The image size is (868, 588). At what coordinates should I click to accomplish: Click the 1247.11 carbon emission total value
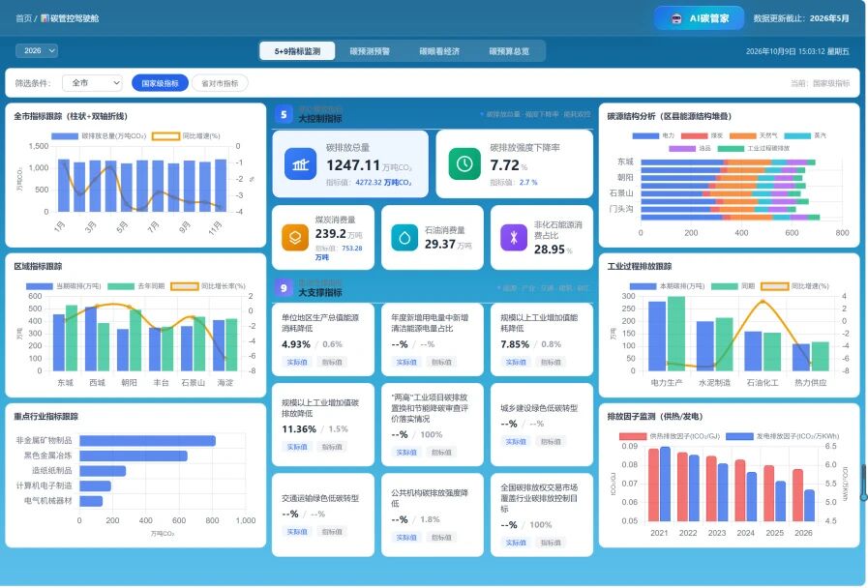click(353, 165)
